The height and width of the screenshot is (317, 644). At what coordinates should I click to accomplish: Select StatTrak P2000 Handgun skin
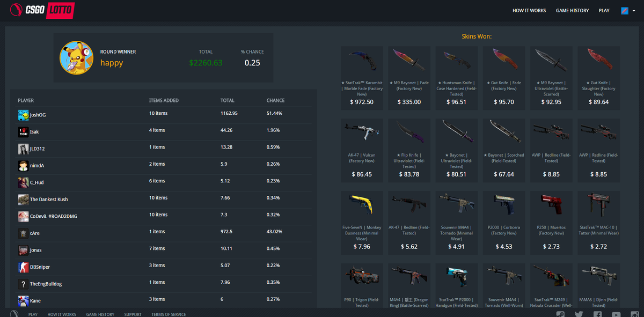point(457,285)
